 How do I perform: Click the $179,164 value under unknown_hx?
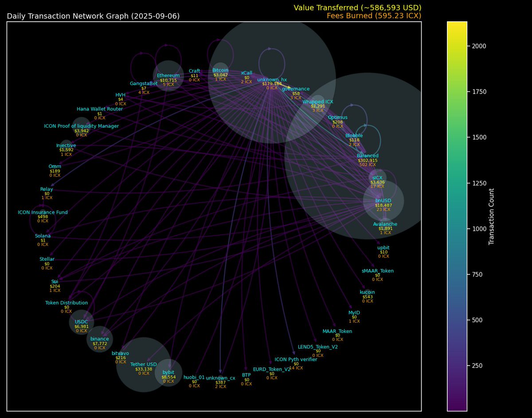tap(272, 83)
